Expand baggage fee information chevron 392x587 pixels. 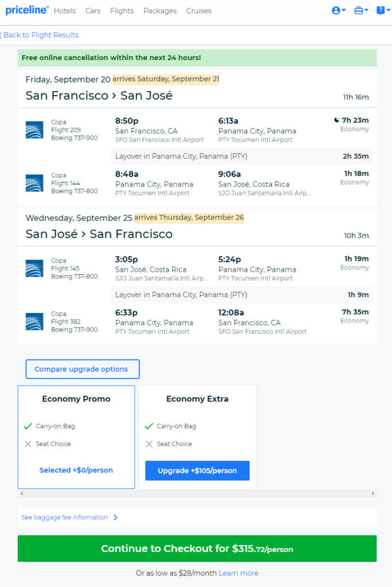[x=115, y=518]
